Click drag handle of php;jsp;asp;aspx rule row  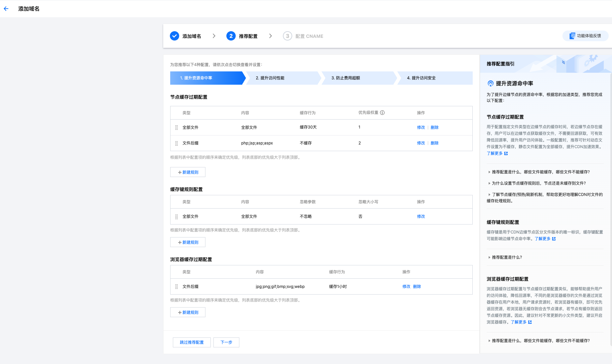coord(177,143)
